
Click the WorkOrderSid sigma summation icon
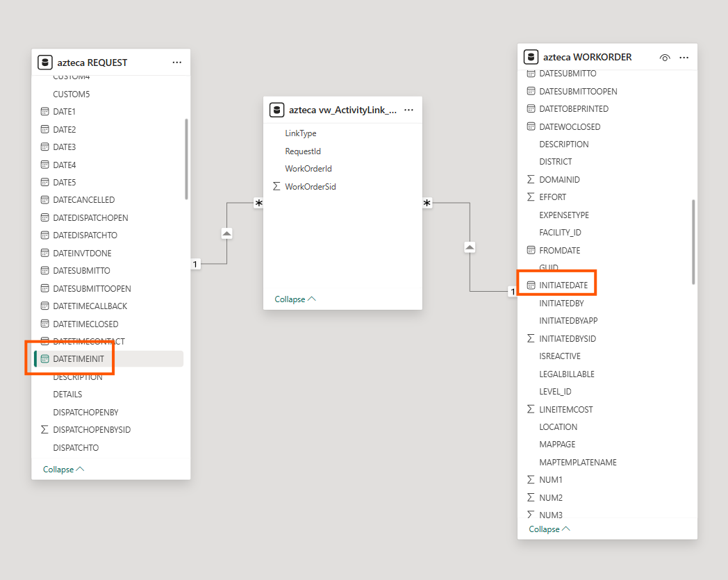point(276,186)
